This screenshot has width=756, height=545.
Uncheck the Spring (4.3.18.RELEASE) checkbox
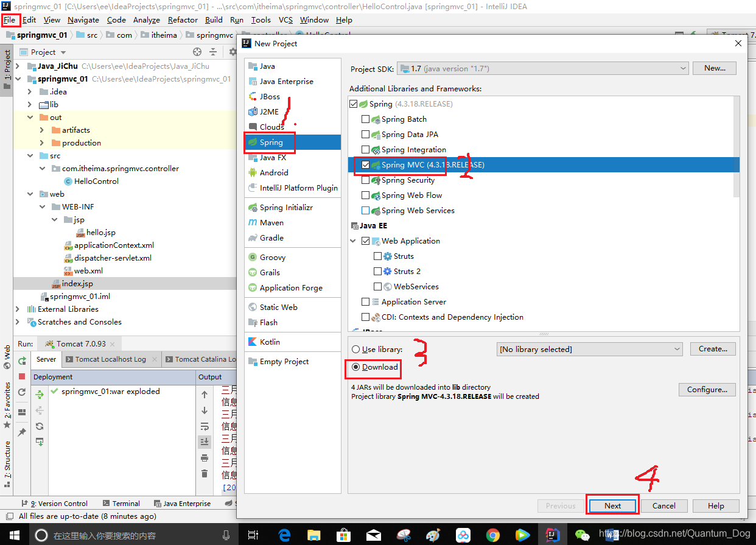click(x=354, y=104)
